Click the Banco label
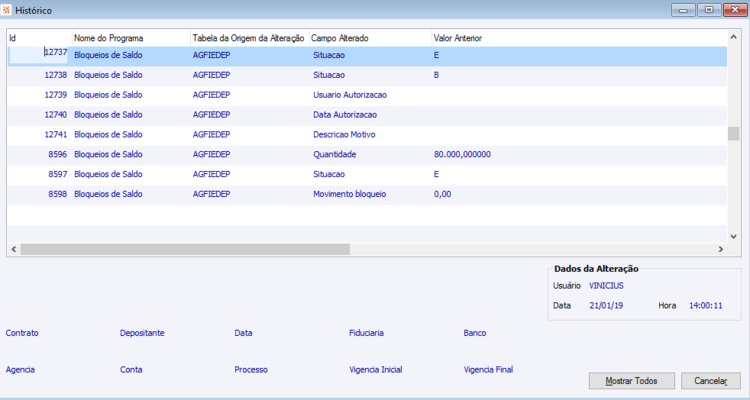750x400 pixels. (475, 333)
